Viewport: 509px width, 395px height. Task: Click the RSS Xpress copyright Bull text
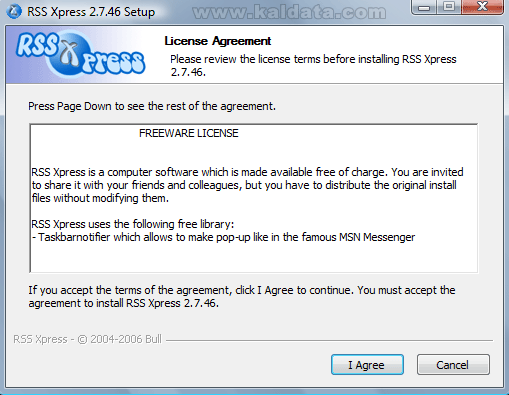[x=87, y=339]
